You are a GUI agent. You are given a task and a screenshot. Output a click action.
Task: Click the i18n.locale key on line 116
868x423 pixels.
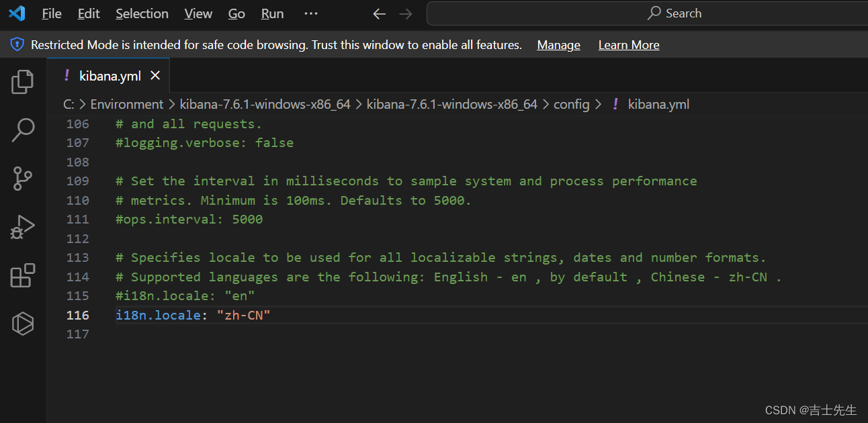click(158, 315)
